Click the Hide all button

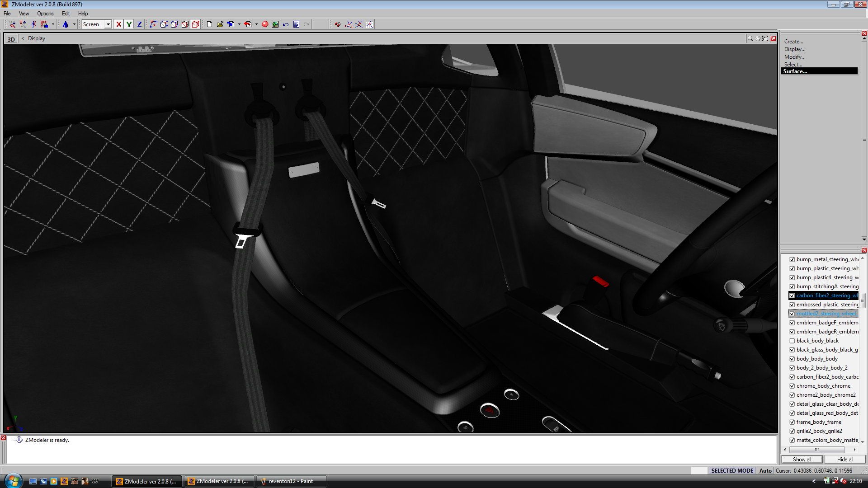coord(844,460)
